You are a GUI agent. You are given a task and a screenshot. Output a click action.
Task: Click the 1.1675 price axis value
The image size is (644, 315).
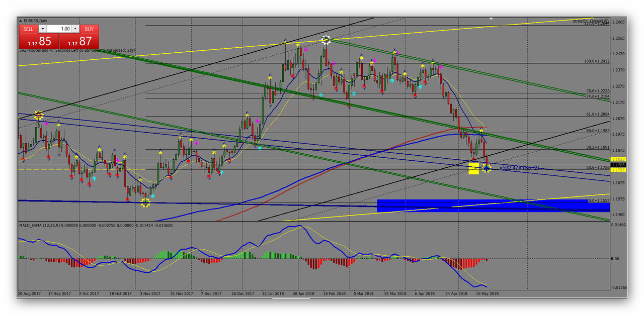(x=618, y=182)
